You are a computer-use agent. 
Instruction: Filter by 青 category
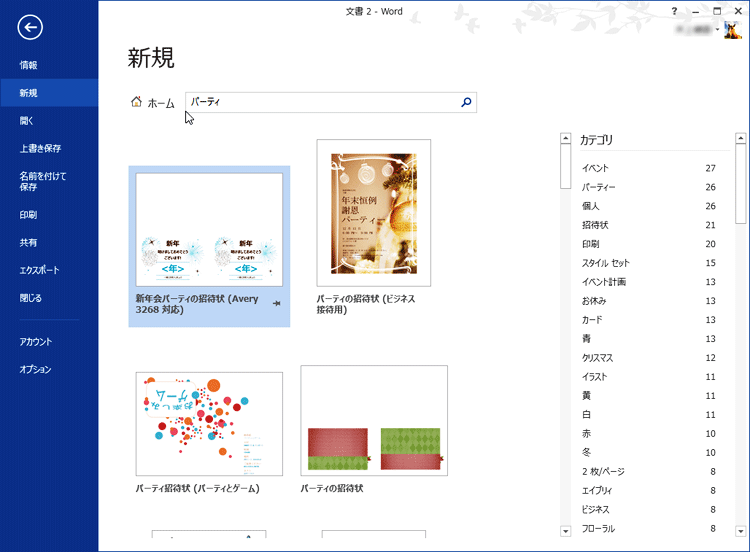649,339
